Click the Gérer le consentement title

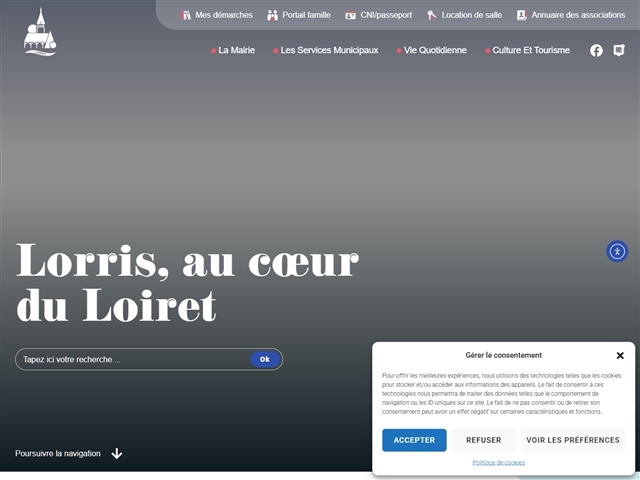pos(503,355)
